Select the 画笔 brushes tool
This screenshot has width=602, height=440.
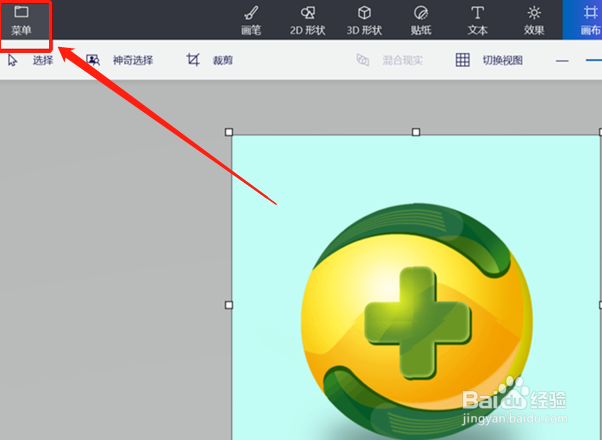click(x=251, y=20)
